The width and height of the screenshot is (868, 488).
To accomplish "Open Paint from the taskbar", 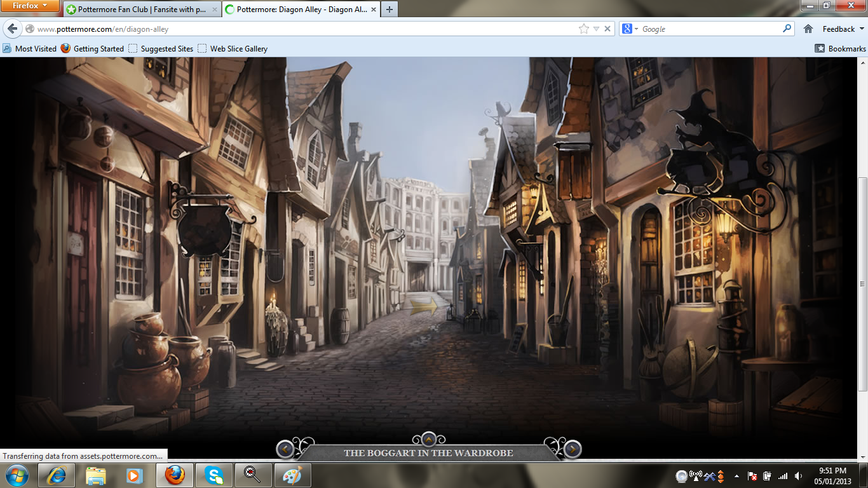I will (x=292, y=475).
